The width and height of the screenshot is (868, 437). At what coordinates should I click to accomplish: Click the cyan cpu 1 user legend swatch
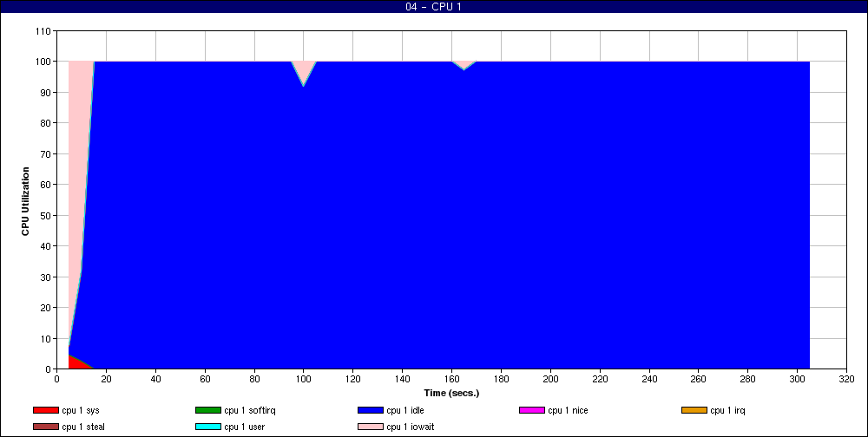(x=208, y=427)
